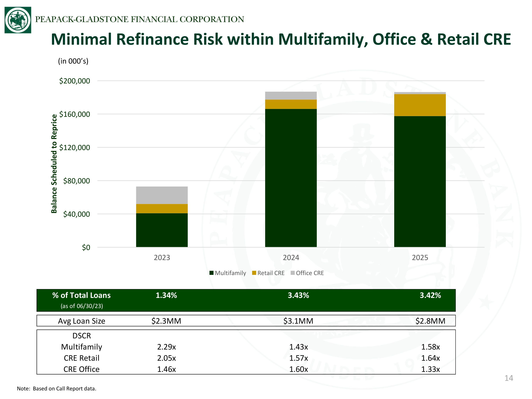Click the page number 14

point(509,378)
